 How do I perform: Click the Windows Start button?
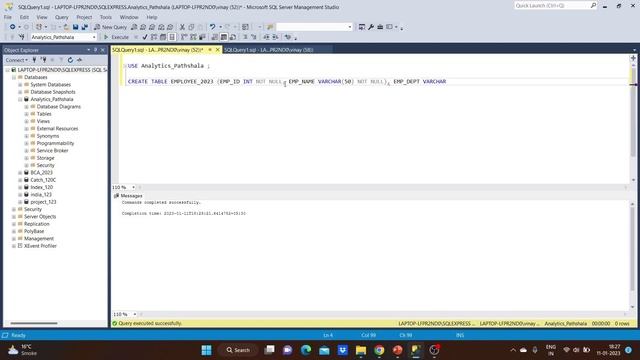[207, 350]
